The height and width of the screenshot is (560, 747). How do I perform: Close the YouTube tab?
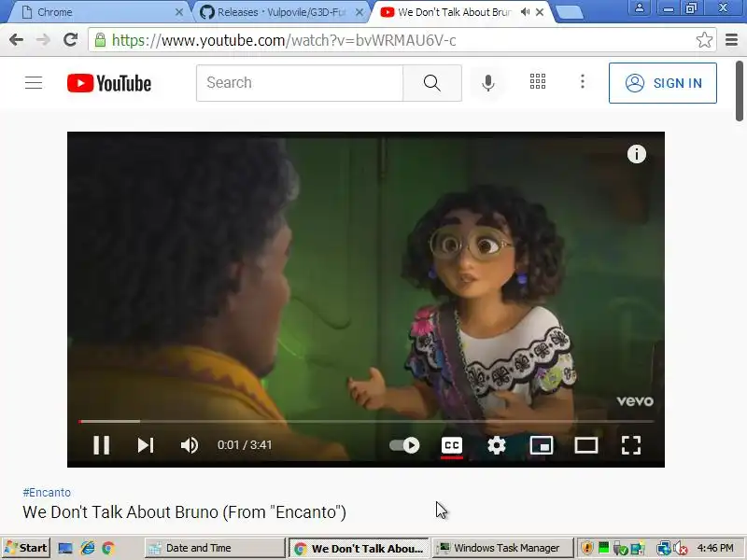click(x=540, y=12)
